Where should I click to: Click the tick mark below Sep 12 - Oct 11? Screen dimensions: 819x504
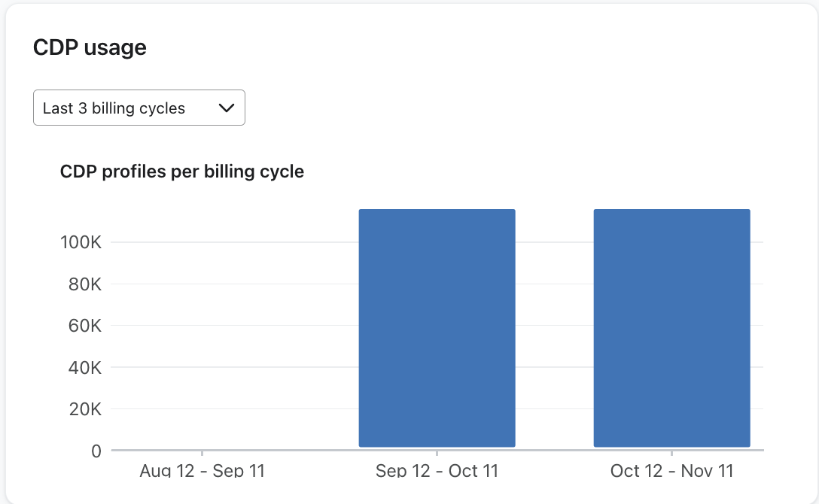[x=437, y=454]
